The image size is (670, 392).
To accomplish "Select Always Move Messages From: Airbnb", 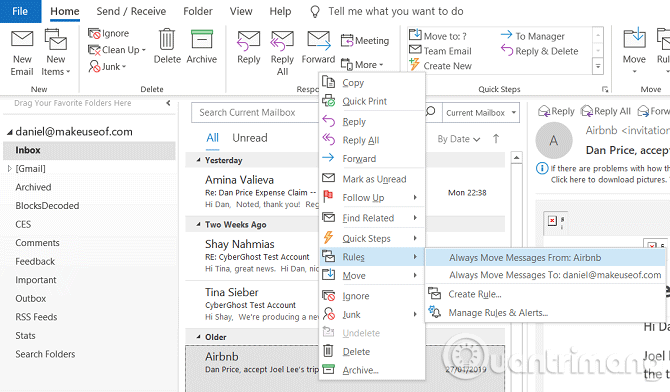I will coord(546,258).
